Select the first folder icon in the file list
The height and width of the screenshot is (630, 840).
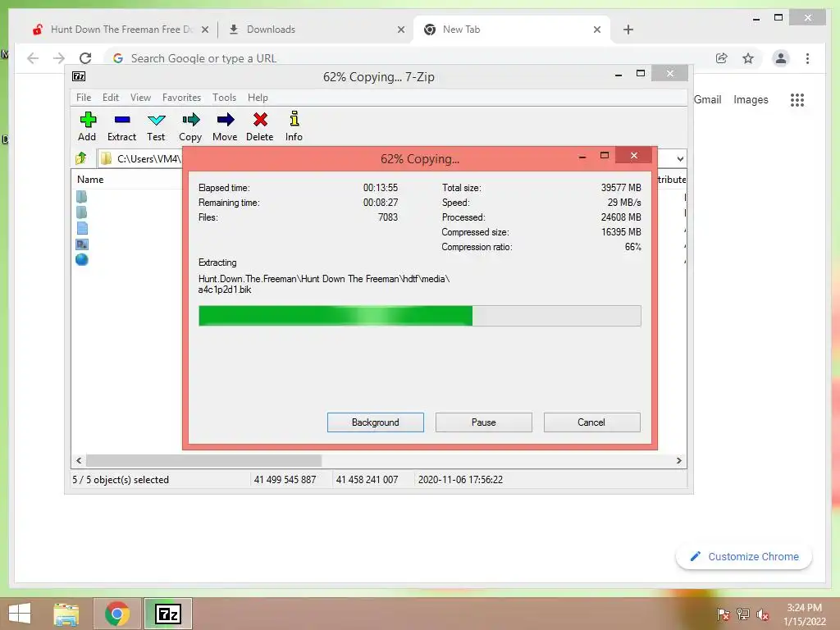pyautogui.click(x=81, y=197)
